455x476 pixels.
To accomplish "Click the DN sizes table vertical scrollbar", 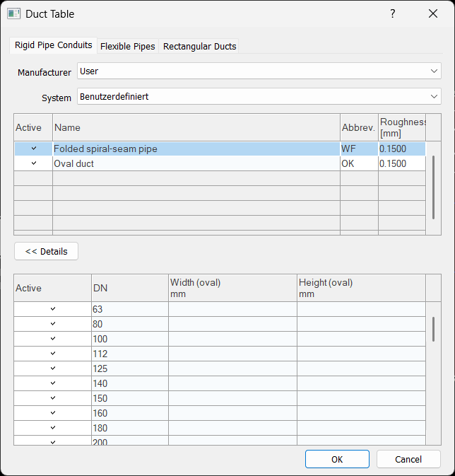I will pos(434,330).
